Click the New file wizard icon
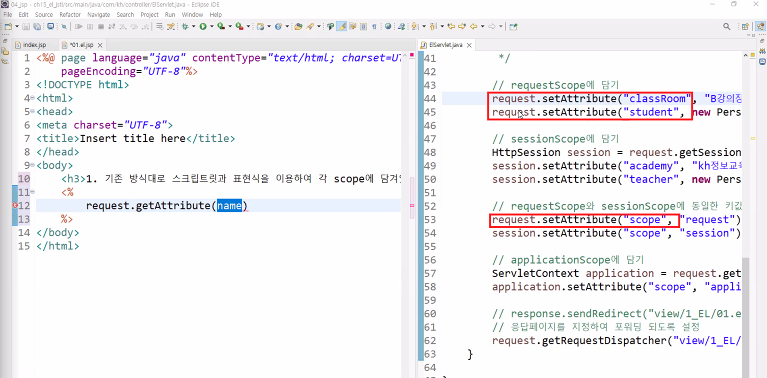 (8, 26)
